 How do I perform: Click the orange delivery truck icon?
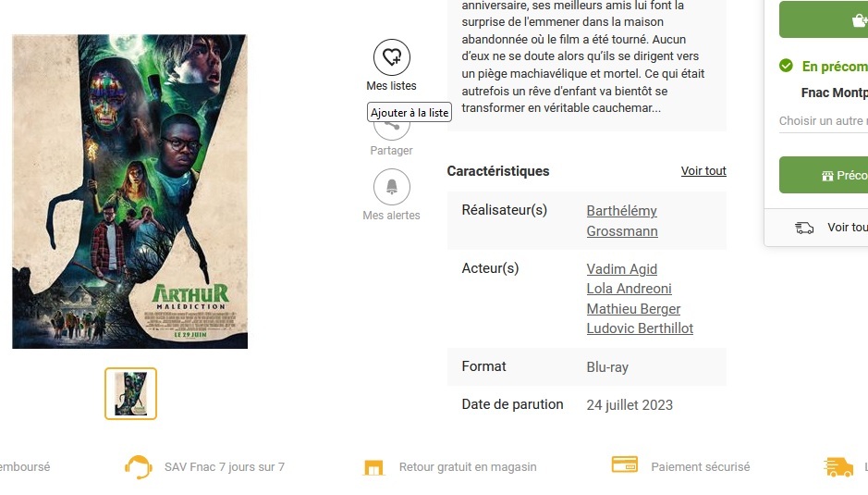point(838,466)
